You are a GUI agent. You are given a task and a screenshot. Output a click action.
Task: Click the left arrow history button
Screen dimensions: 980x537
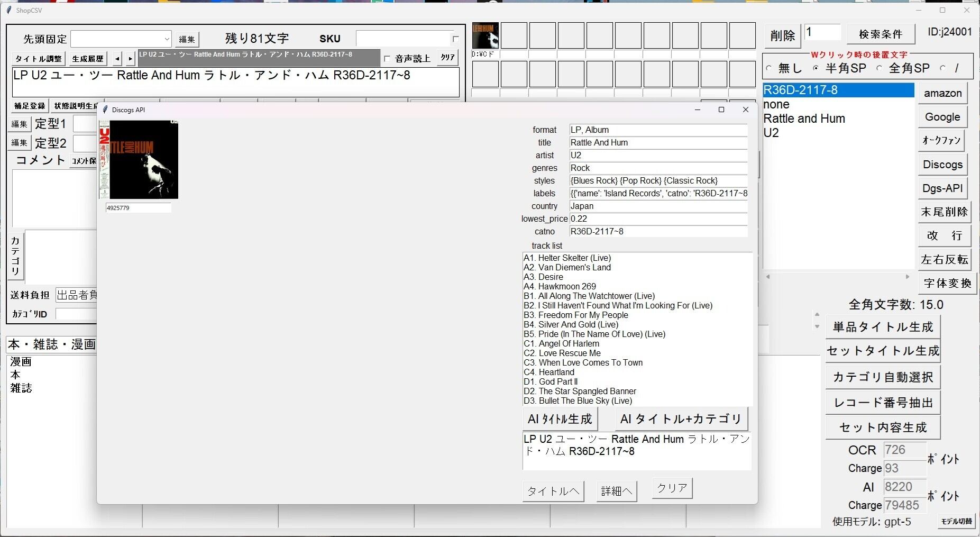(x=117, y=59)
